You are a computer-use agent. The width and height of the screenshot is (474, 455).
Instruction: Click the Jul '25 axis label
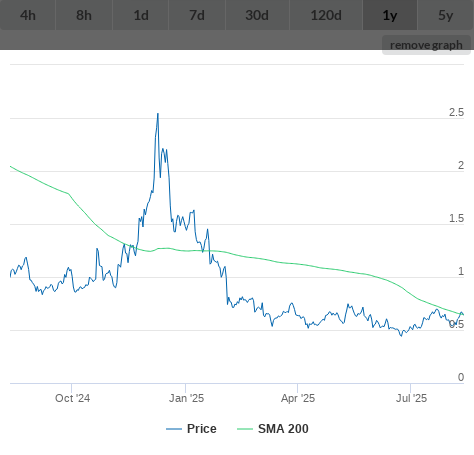click(411, 398)
